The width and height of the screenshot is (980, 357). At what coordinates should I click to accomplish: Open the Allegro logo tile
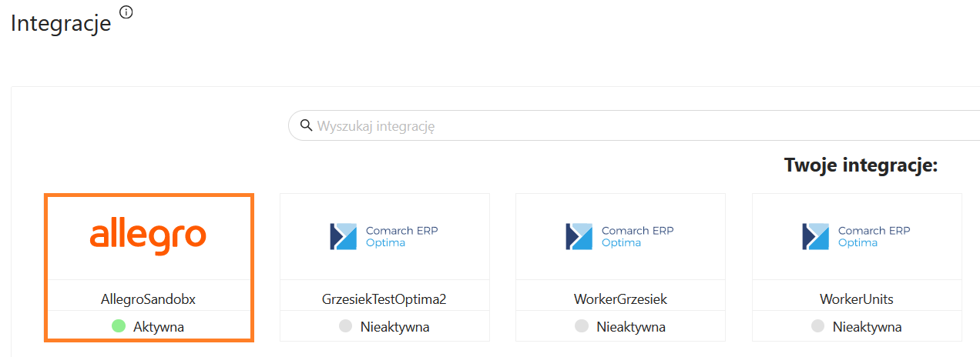click(x=148, y=235)
